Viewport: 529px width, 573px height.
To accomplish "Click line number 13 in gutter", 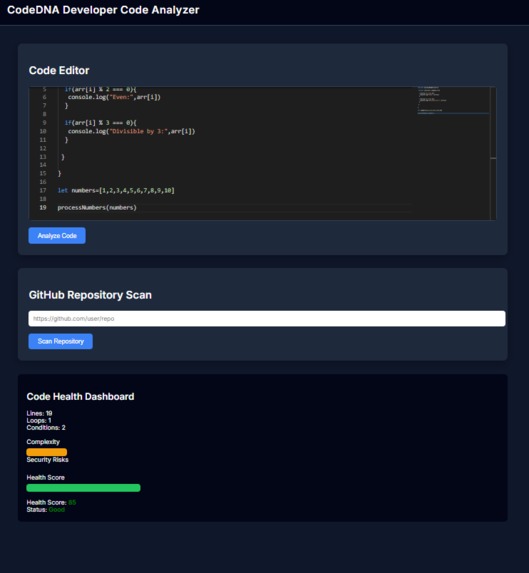I will tap(43, 157).
